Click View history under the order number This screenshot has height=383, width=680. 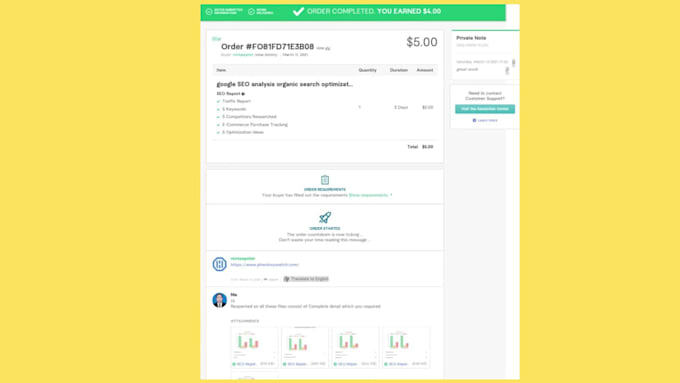click(266, 55)
